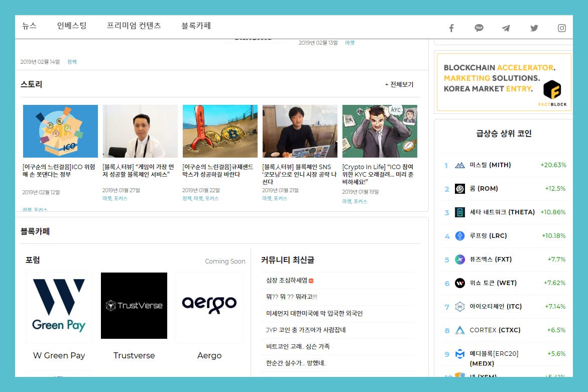Click the Trustverse forum name

134,355
